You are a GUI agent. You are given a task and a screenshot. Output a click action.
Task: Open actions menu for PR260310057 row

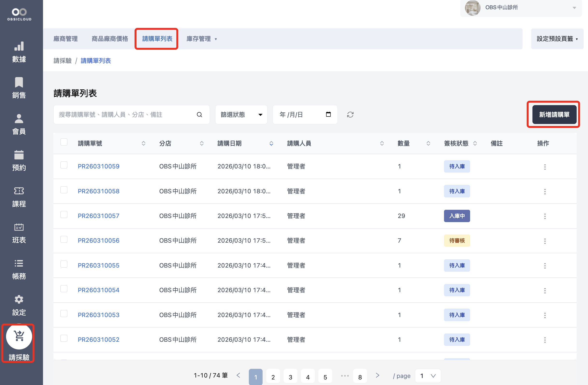click(545, 216)
